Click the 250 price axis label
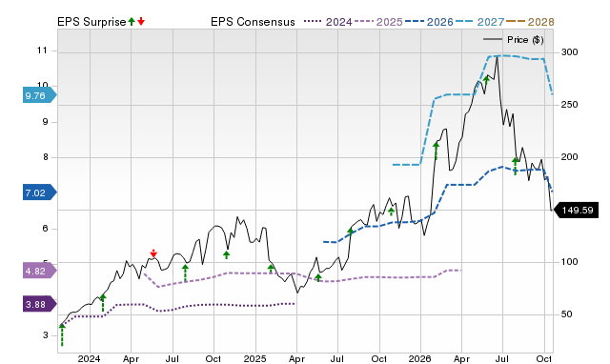 click(569, 105)
